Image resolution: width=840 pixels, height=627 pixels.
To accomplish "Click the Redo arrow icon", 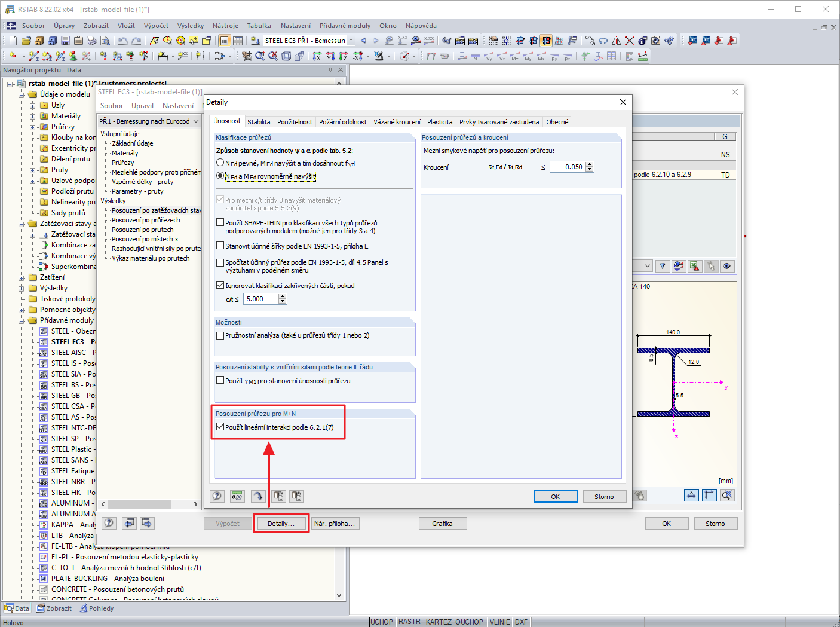I will coord(136,41).
